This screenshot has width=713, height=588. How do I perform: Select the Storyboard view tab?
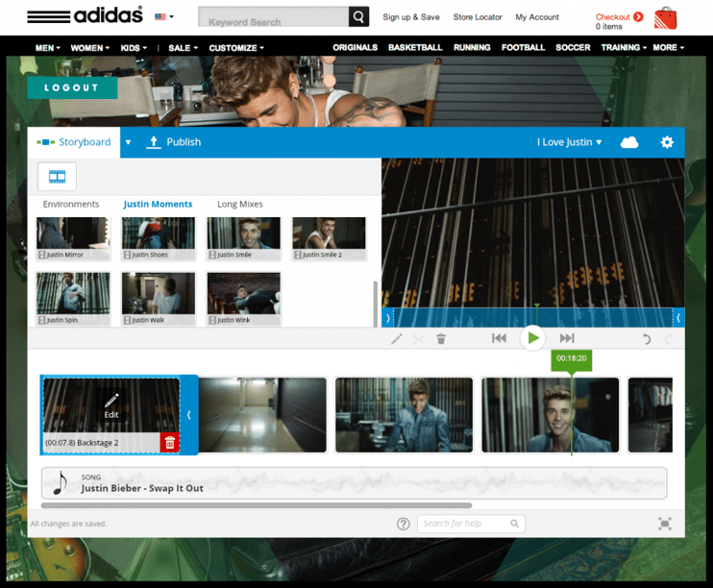pyautogui.click(x=74, y=142)
